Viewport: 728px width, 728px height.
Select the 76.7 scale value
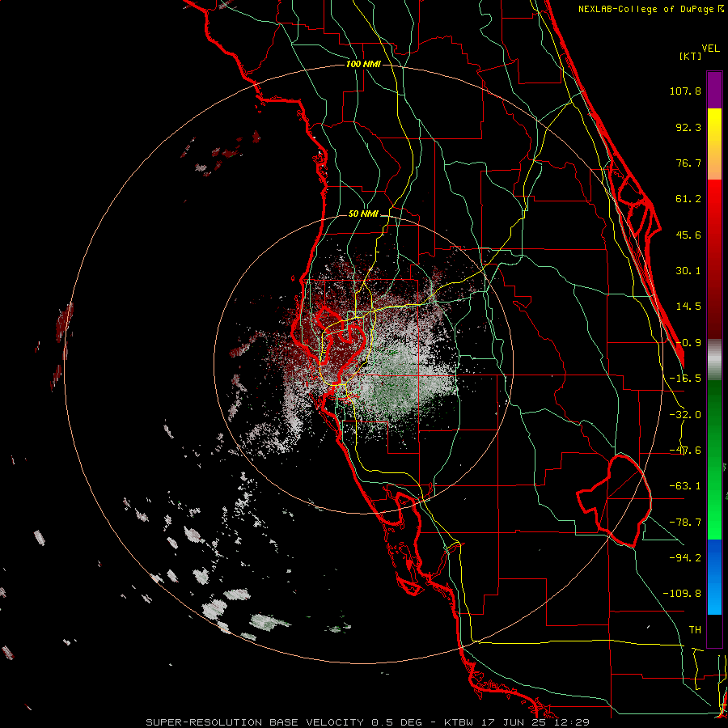tap(688, 163)
